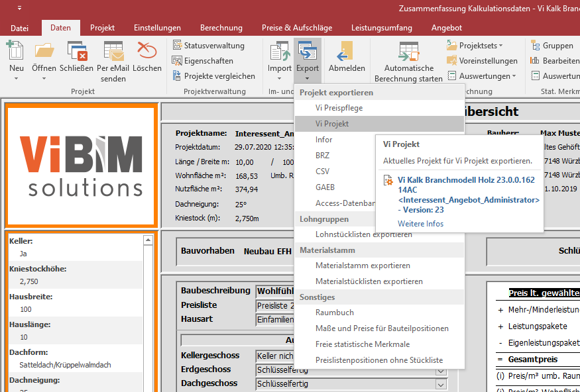
Task: Switch to the Projekt tab
Action: coord(102,28)
